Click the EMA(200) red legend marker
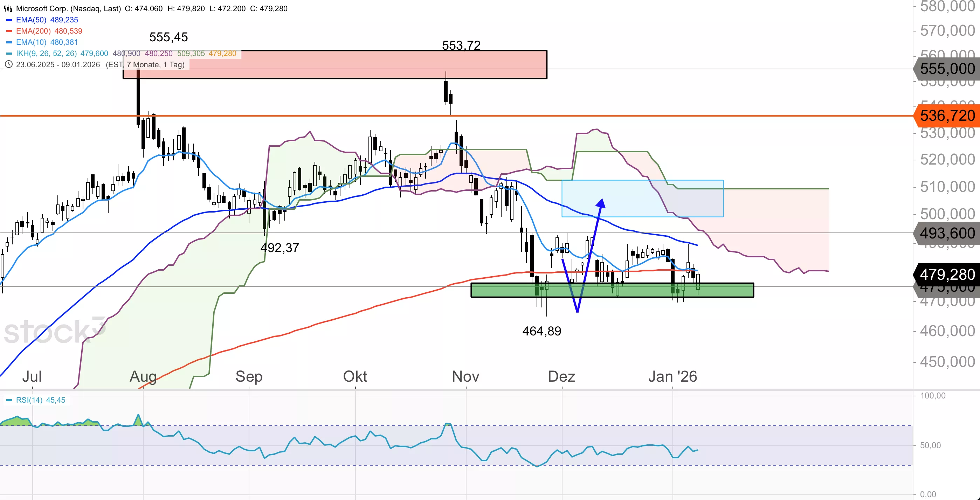Image resolution: width=980 pixels, height=500 pixels. tap(9, 31)
